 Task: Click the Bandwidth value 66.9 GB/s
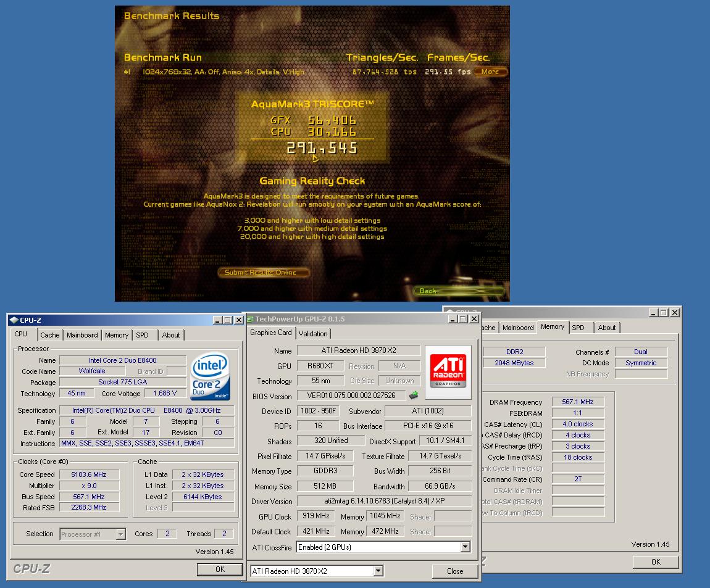(440, 486)
